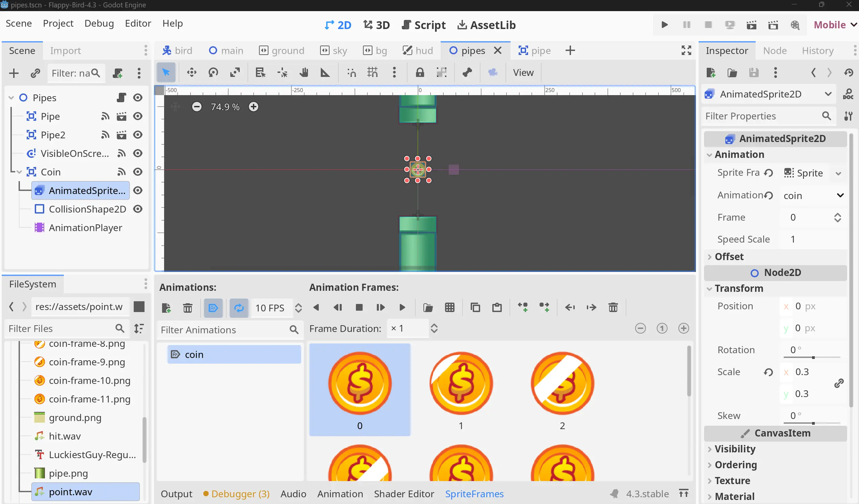
Task: Toggle animation looping button
Action: coord(239,308)
